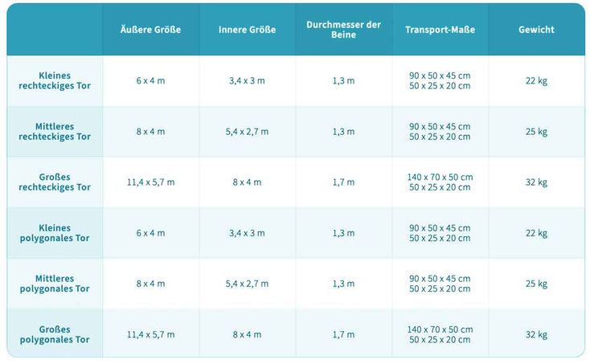Click the Gewicht column header

(x=536, y=30)
